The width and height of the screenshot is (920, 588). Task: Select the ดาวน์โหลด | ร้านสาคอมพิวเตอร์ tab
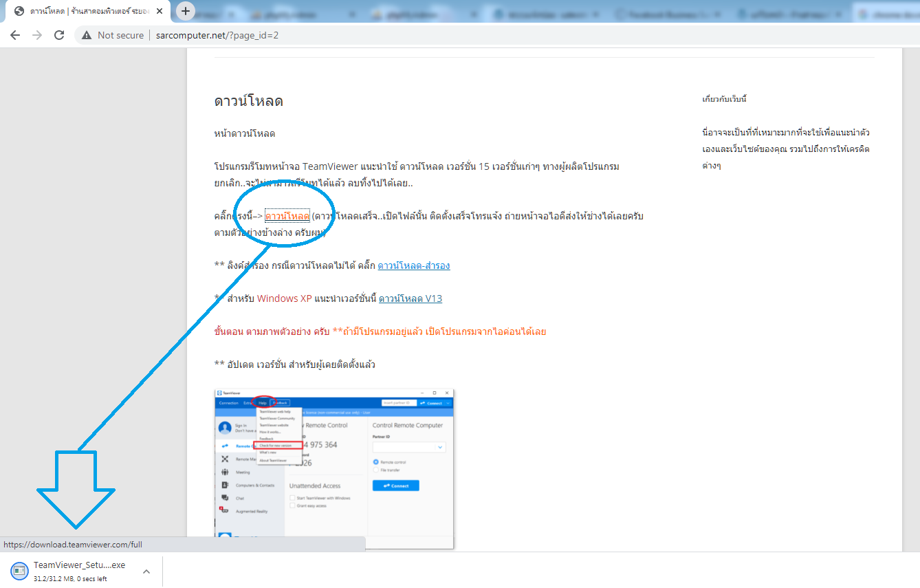tap(89, 11)
